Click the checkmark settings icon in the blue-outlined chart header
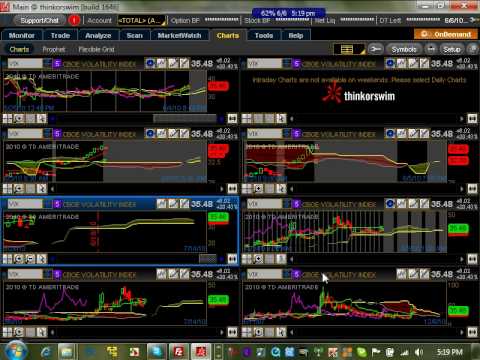480x360 pixels. [184, 204]
